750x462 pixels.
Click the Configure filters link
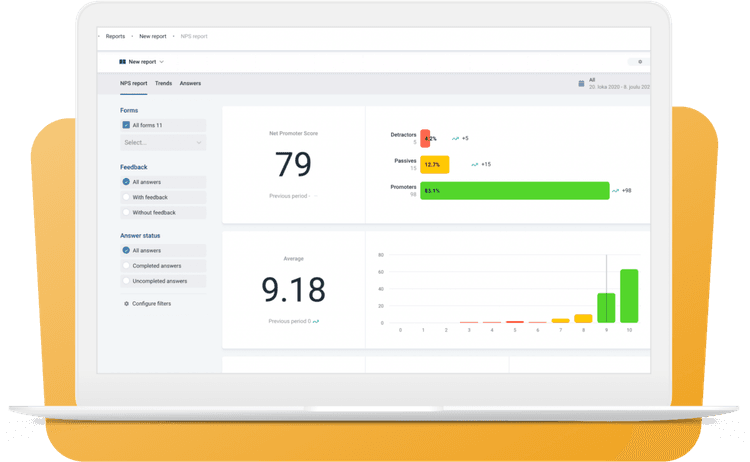pos(151,304)
